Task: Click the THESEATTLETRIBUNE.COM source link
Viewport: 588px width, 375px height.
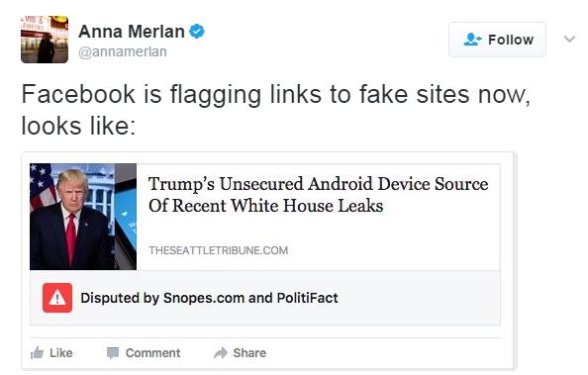Action: (x=218, y=250)
